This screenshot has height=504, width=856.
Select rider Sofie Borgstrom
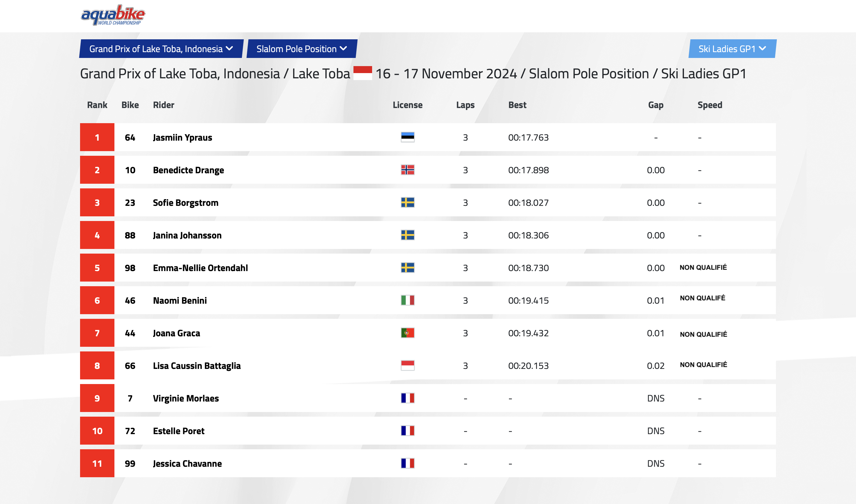[185, 203]
